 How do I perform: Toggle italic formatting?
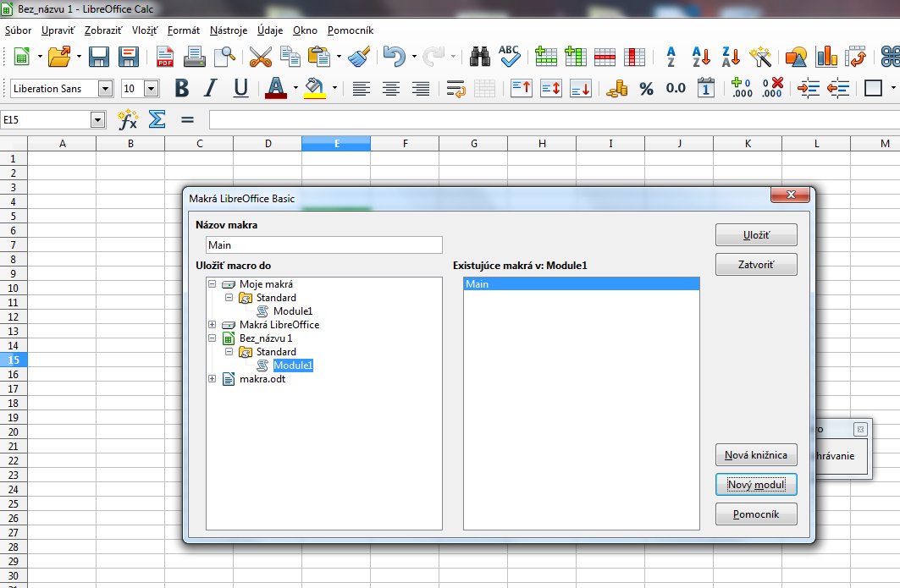tap(211, 88)
